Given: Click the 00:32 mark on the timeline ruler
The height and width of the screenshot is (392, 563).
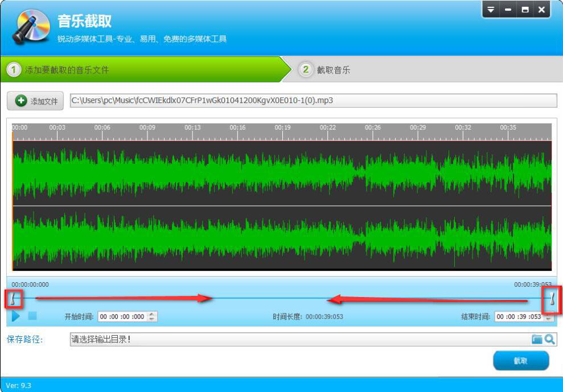Looking at the screenshot, I should tap(463, 128).
